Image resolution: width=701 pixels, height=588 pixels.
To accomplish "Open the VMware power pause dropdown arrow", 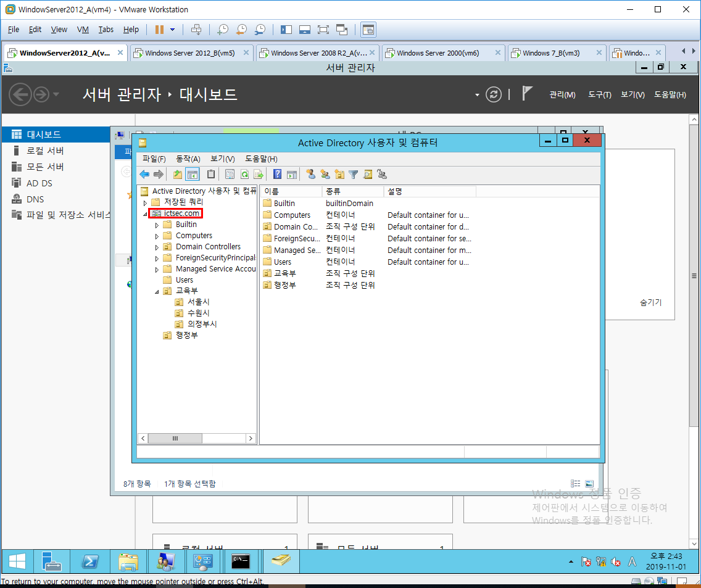I will [173, 30].
